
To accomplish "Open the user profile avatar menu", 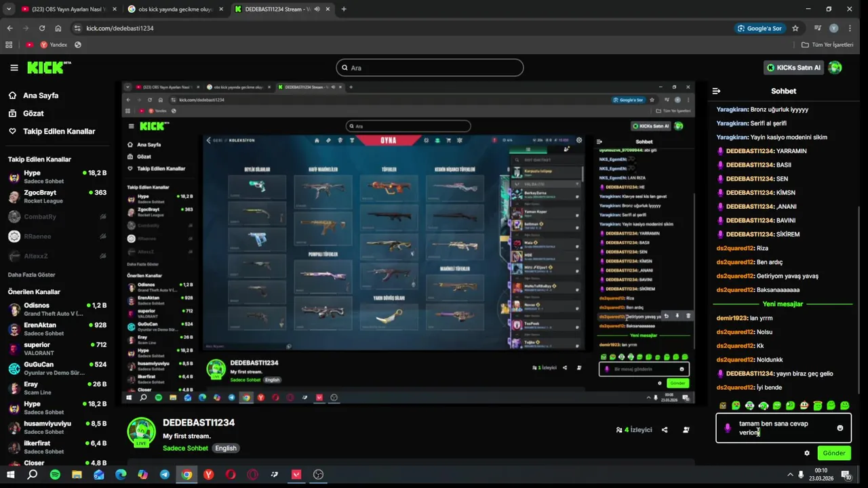I will point(835,67).
